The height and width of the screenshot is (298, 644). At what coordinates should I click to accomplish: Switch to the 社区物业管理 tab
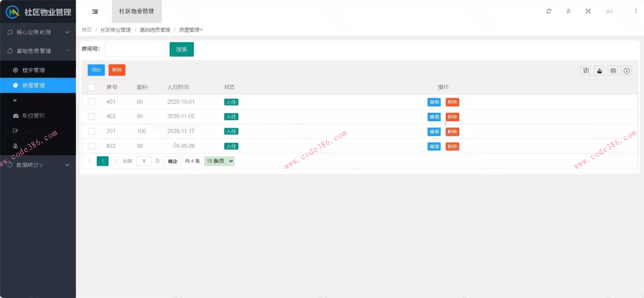click(137, 11)
